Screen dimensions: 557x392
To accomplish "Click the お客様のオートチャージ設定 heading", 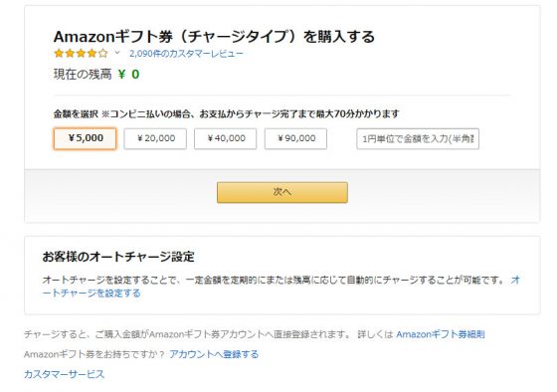I will tap(118, 257).
